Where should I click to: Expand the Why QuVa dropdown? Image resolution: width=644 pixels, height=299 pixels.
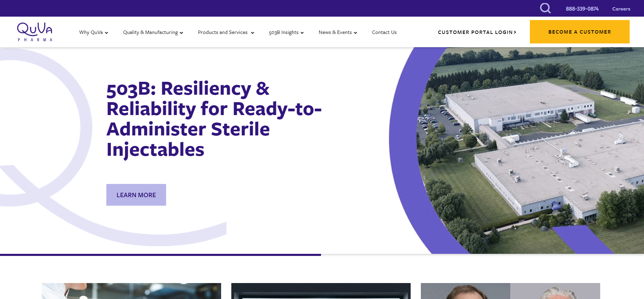point(93,32)
